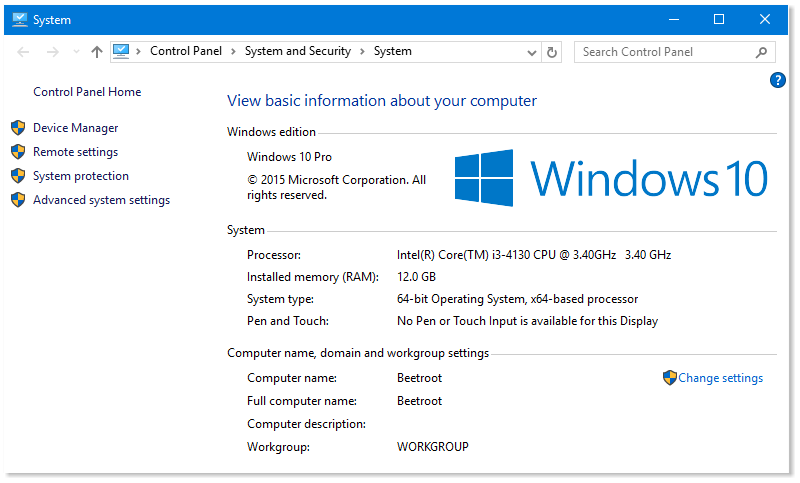
Task: Close the System window
Action: click(x=764, y=19)
